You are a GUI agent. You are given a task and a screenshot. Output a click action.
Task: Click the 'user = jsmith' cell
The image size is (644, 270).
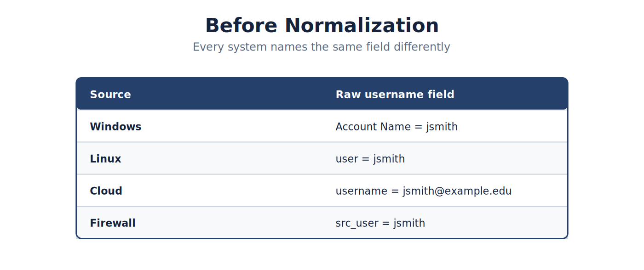370,159
